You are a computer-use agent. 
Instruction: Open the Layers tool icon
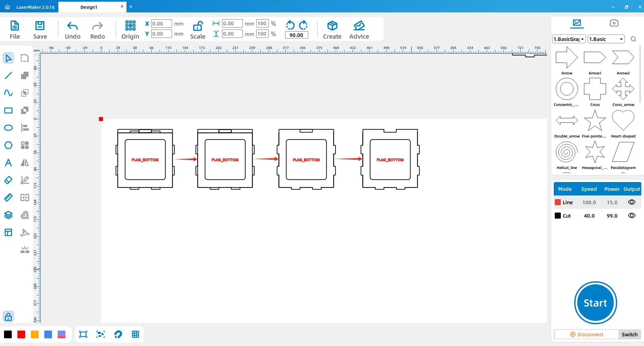(x=8, y=215)
